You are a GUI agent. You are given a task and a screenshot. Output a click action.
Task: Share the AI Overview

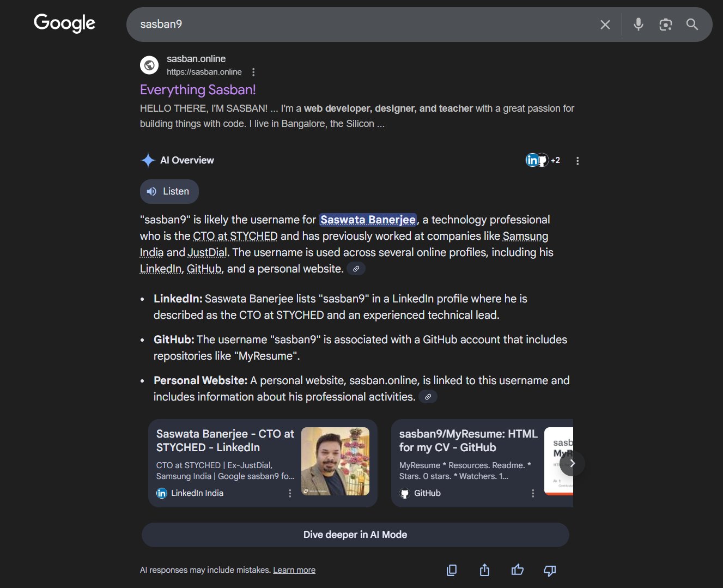tap(484, 571)
